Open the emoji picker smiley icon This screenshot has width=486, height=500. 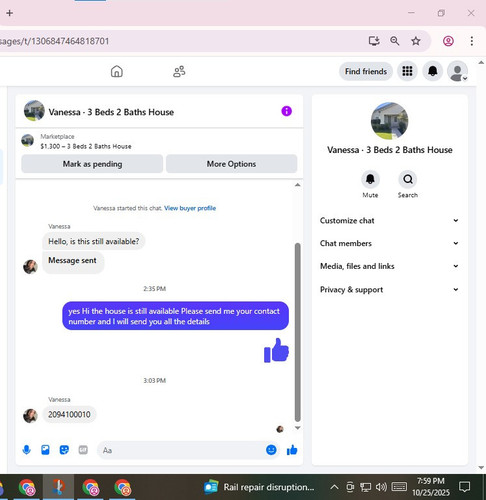[271, 450]
